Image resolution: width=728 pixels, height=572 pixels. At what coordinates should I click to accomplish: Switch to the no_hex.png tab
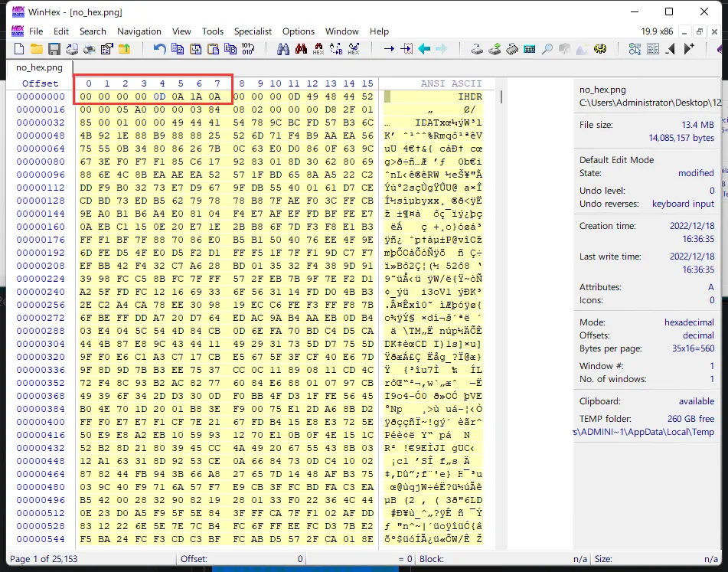[38, 67]
